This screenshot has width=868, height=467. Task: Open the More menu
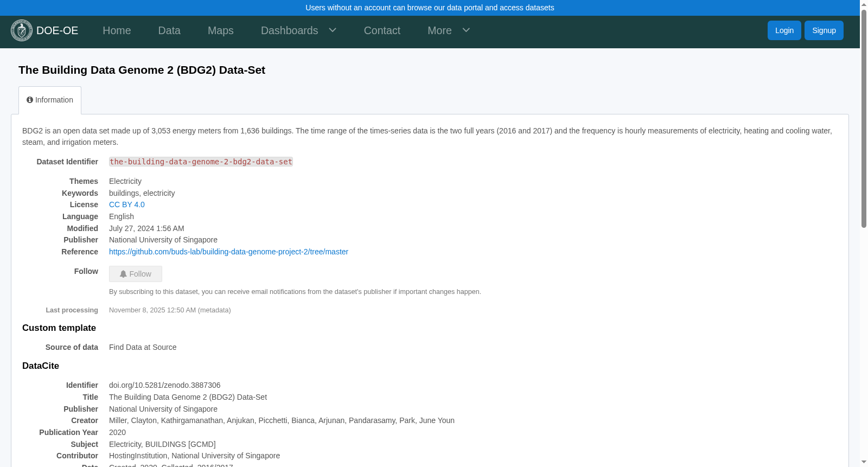439,30
